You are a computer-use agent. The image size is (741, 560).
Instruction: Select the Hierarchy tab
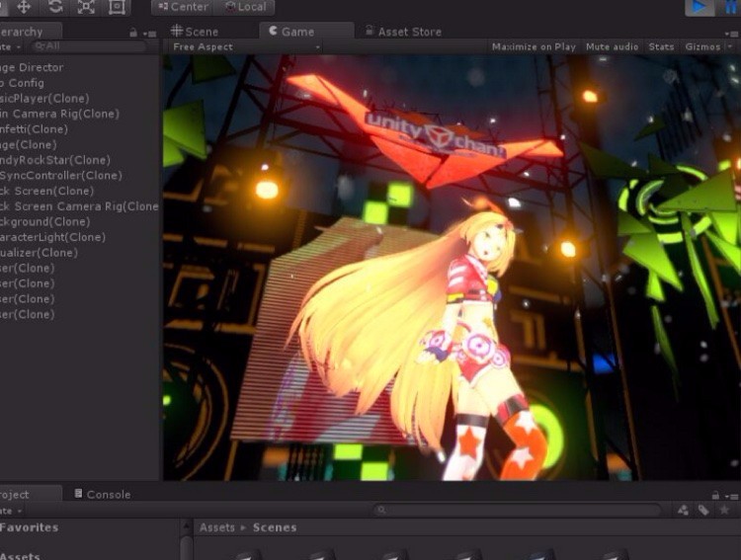(30, 32)
